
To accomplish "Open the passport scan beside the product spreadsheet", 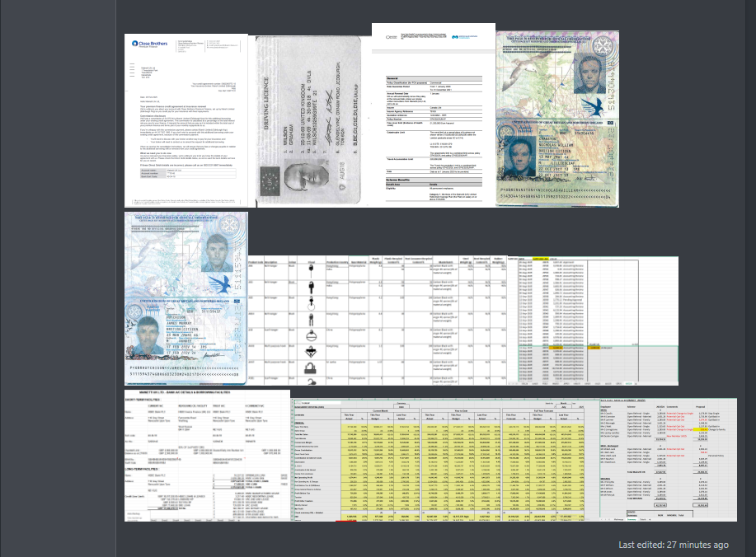I will pos(185,297).
